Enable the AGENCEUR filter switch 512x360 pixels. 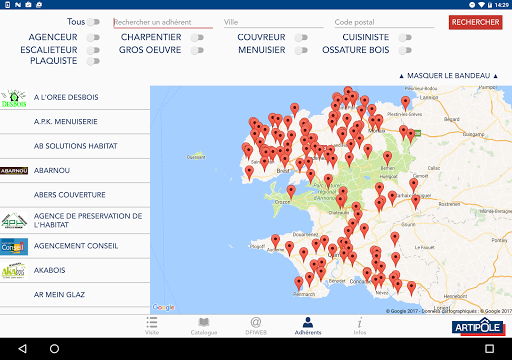pyautogui.click(x=93, y=37)
